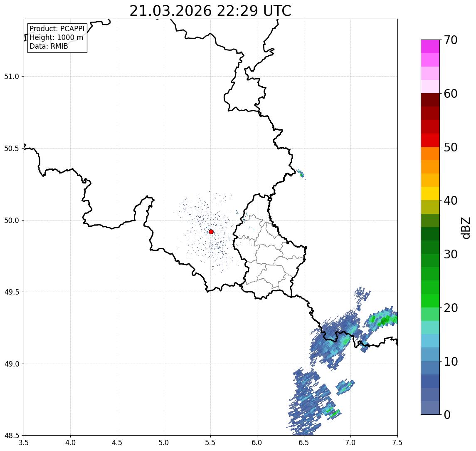Click the 10 tick on colorbar
The image size is (476, 451).
pyautogui.click(x=451, y=362)
